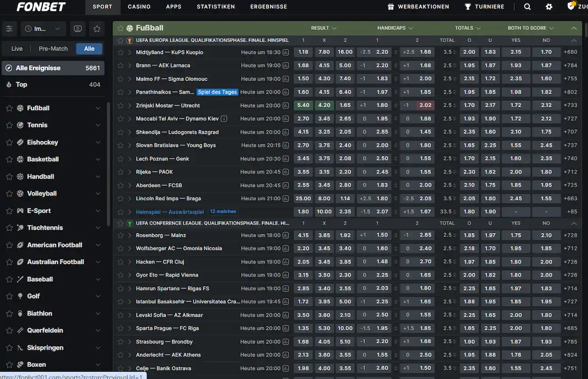The height and width of the screenshot is (379, 588).
Task: Collapse the UEFA Europa League section
Action: [x=574, y=40]
